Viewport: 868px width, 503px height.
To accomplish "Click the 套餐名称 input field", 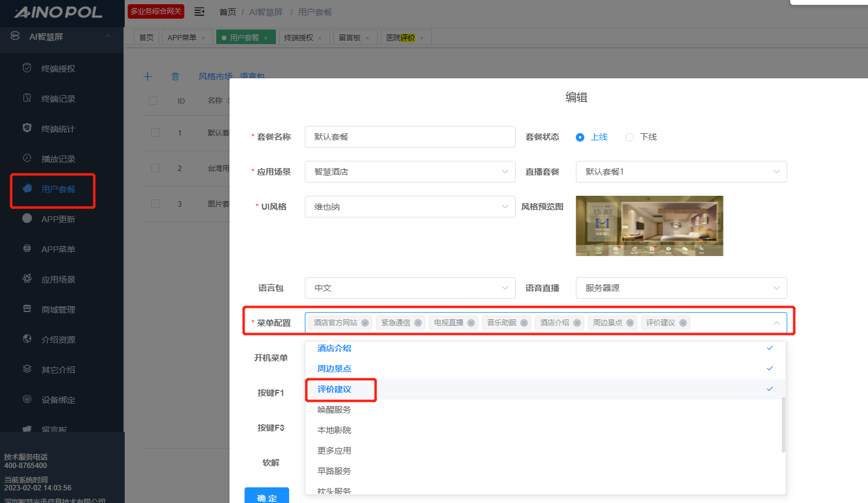I will [410, 137].
